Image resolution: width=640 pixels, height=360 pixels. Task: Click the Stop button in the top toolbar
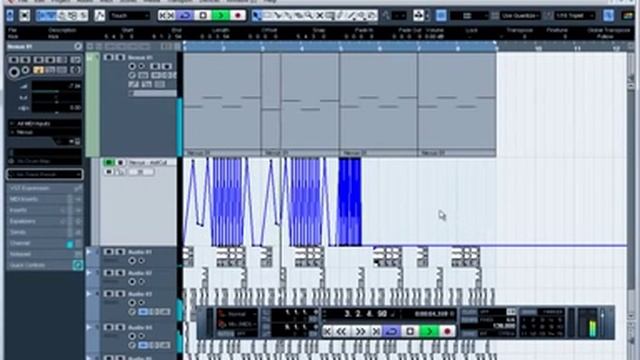pos(203,16)
